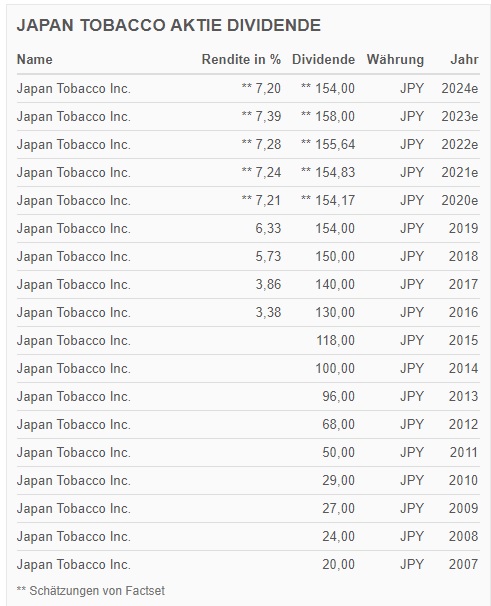Click the 'JPY' currency in the 2015 row

[412, 340]
